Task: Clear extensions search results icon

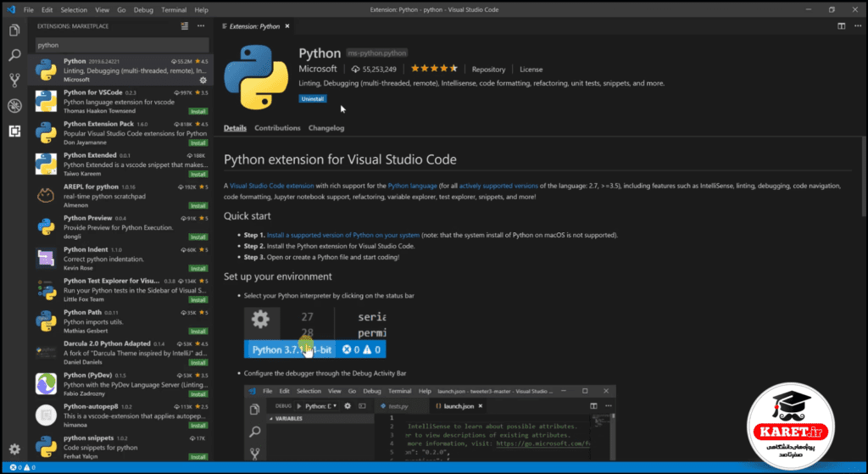Action: [184, 26]
